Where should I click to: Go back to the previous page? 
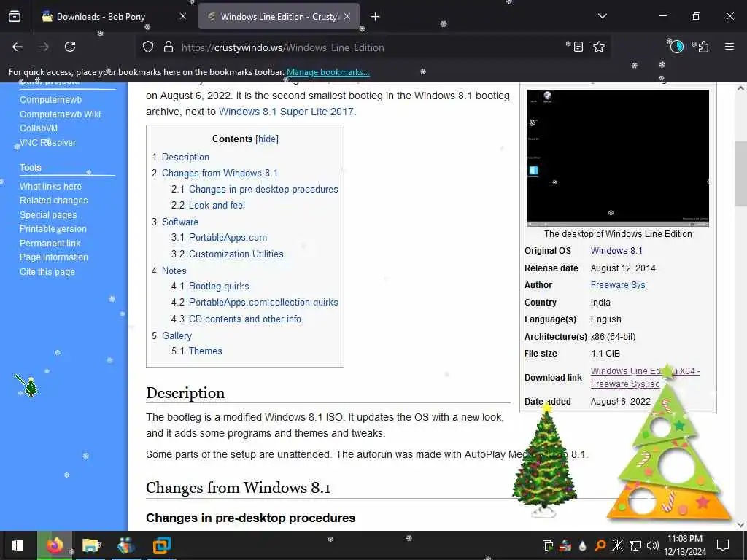pyautogui.click(x=18, y=47)
